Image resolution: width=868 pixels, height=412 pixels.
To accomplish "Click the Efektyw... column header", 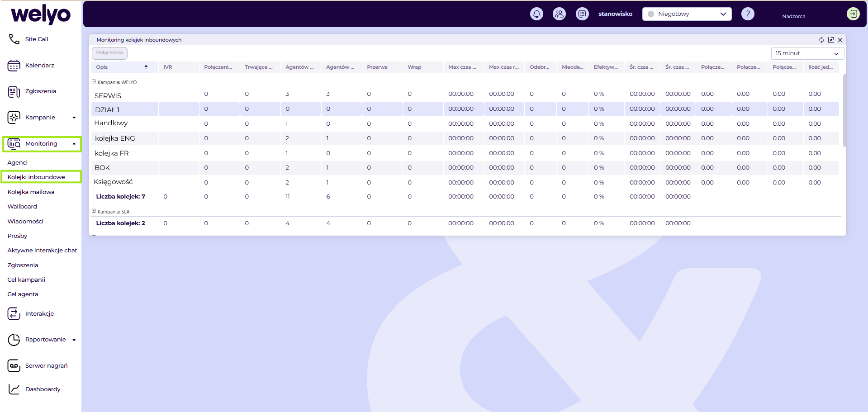I will (x=607, y=67).
